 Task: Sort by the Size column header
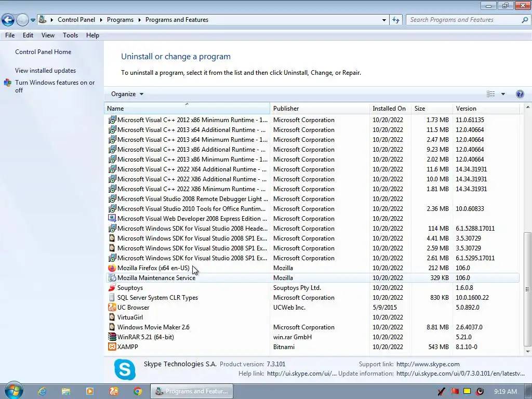tap(432, 109)
